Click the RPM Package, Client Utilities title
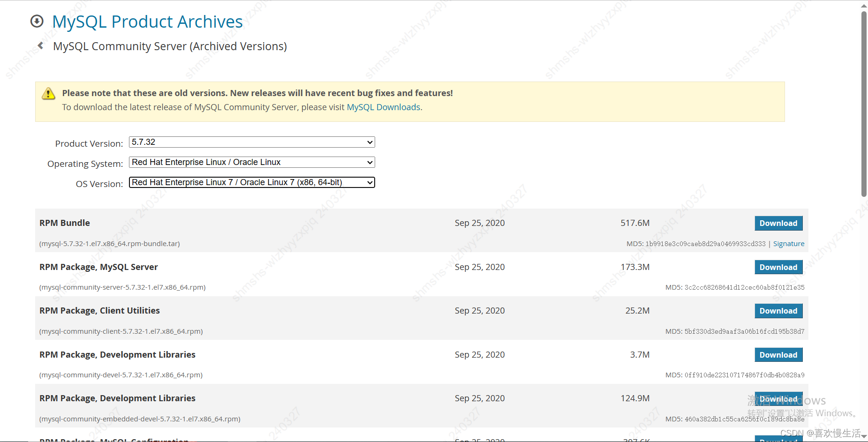Screen dimensions: 868x442 click(x=99, y=311)
